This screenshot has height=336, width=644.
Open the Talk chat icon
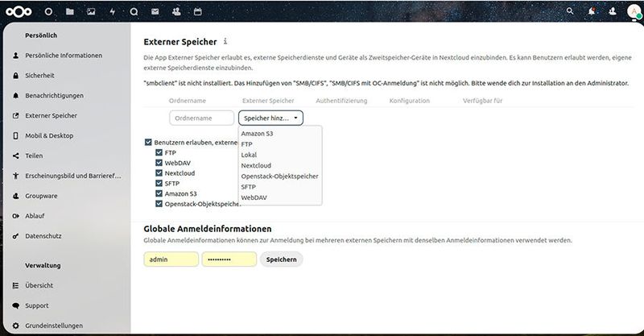coord(134,12)
